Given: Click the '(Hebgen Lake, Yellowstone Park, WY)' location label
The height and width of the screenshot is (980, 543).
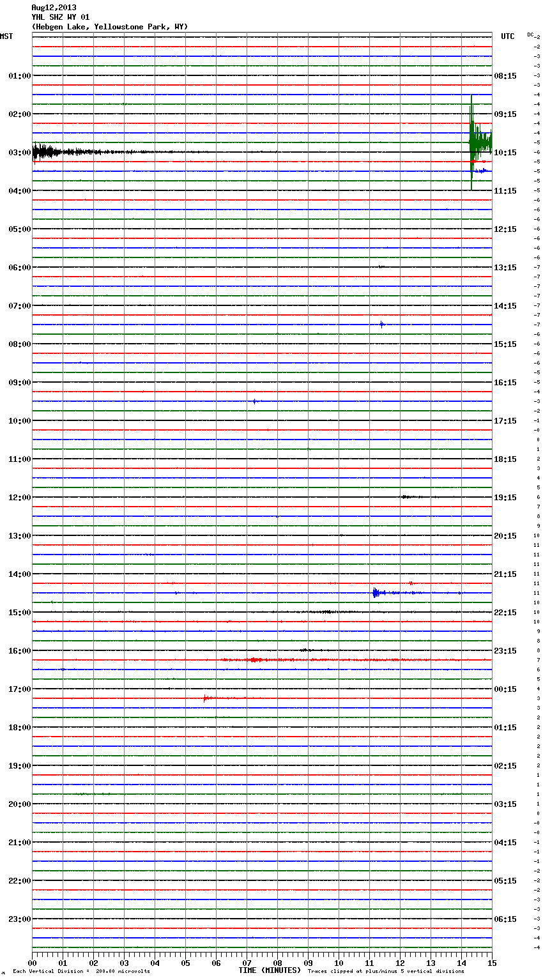Looking at the screenshot, I should click(110, 27).
